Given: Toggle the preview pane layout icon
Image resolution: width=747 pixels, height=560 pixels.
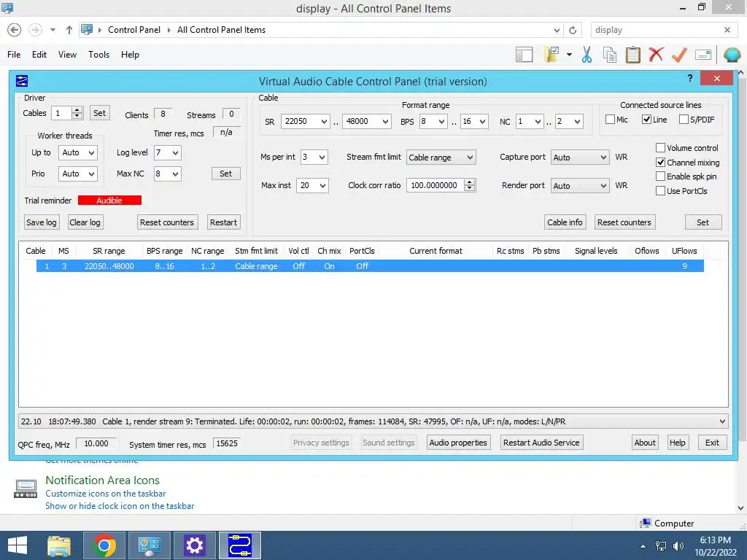Looking at the screenshot, I should click(x=524, y=55).
